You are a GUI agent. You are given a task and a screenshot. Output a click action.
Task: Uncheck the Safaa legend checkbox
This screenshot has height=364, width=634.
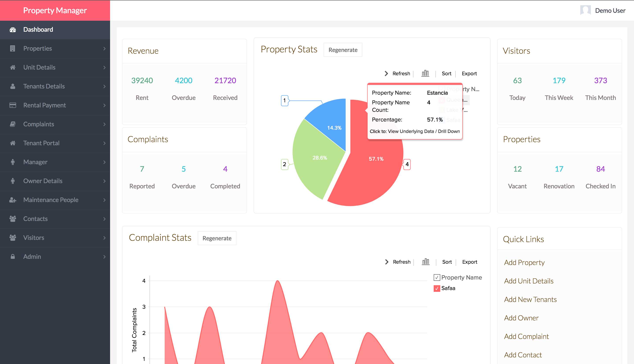click(x=437, y=289)
